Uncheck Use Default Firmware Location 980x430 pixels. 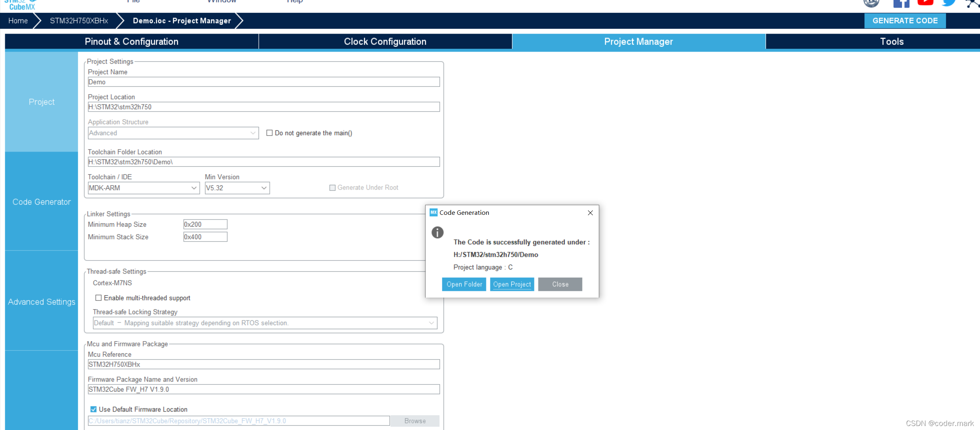tap(93, 409)
